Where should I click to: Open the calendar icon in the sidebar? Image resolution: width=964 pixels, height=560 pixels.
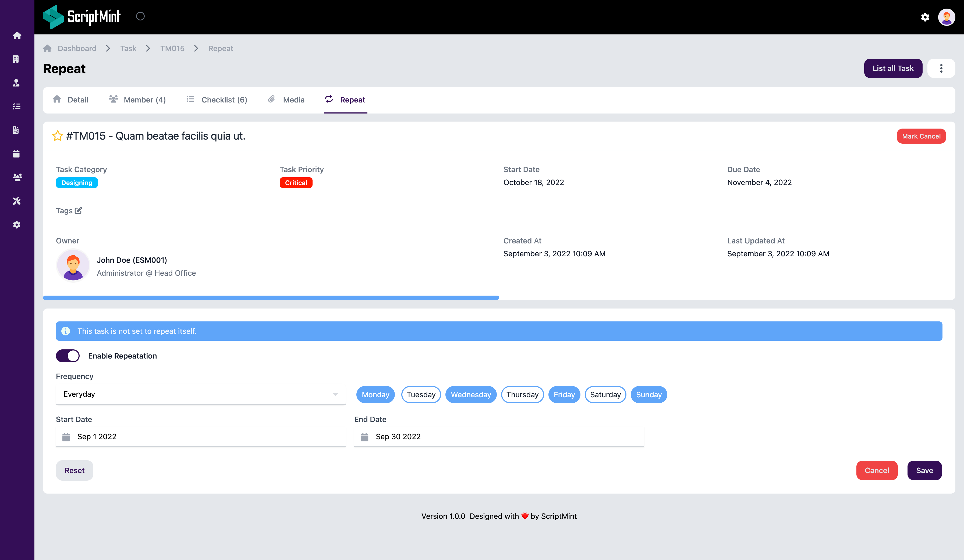pos(16,154)
